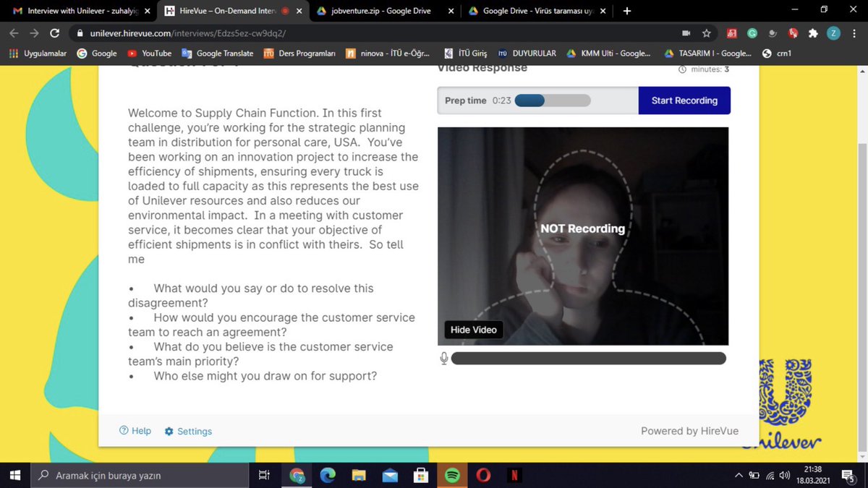Screen dimensions: 868x488
Task: Launch Opera browser from taskbar
Action: tap(483, 475)
